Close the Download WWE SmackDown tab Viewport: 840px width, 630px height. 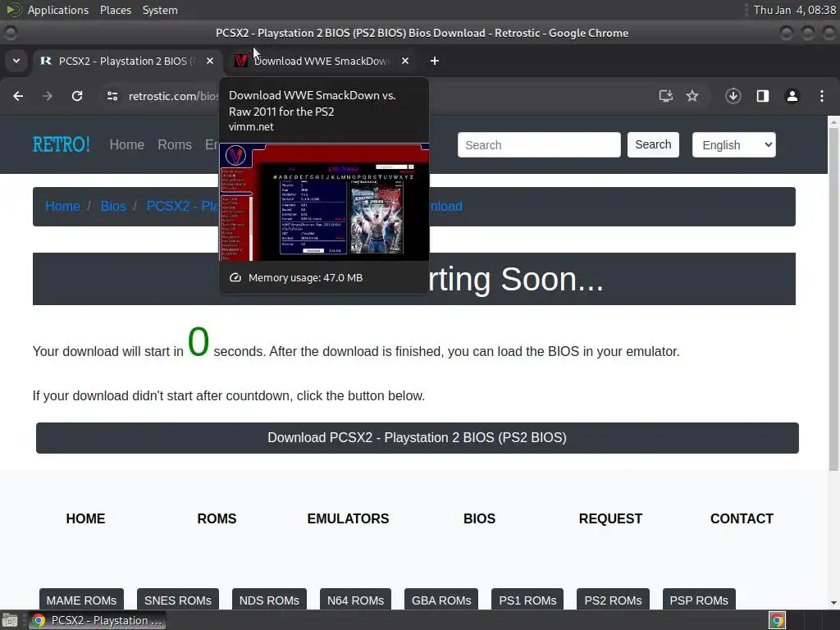pyautogui.click(x=405, y=61)
